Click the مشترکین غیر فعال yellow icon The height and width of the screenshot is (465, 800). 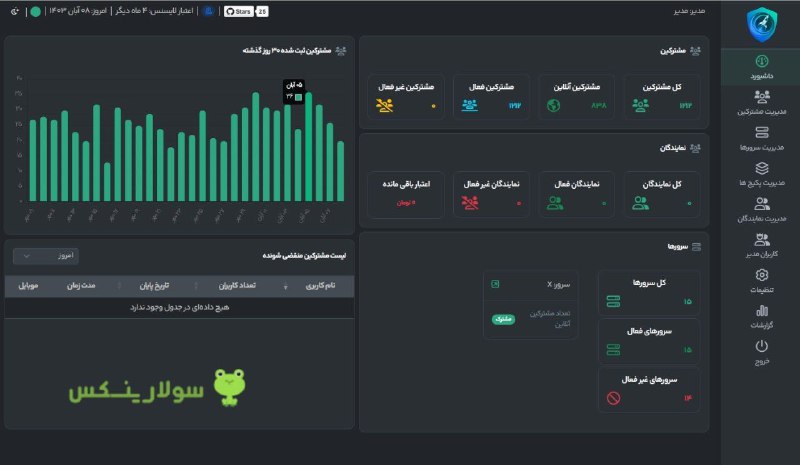point(384,105)
